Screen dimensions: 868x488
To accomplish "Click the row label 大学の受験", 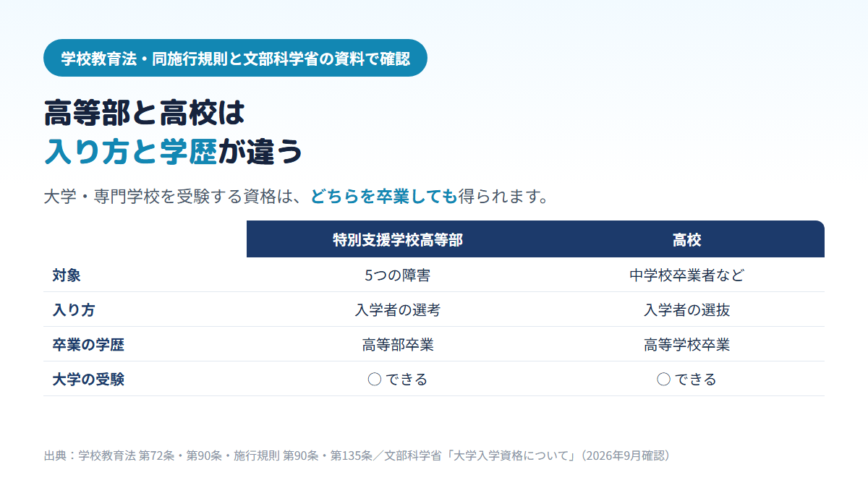I will pyautogui.click(x=88, y=380).
